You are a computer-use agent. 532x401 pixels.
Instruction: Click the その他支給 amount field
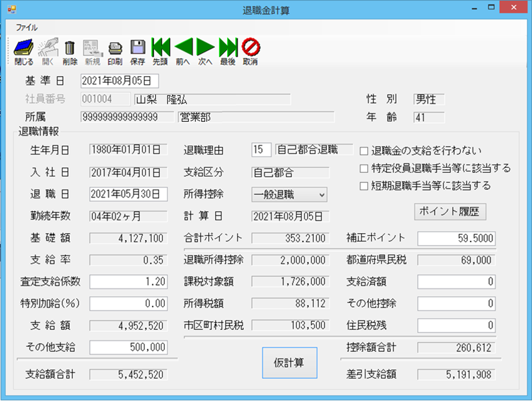pos(128,348)
